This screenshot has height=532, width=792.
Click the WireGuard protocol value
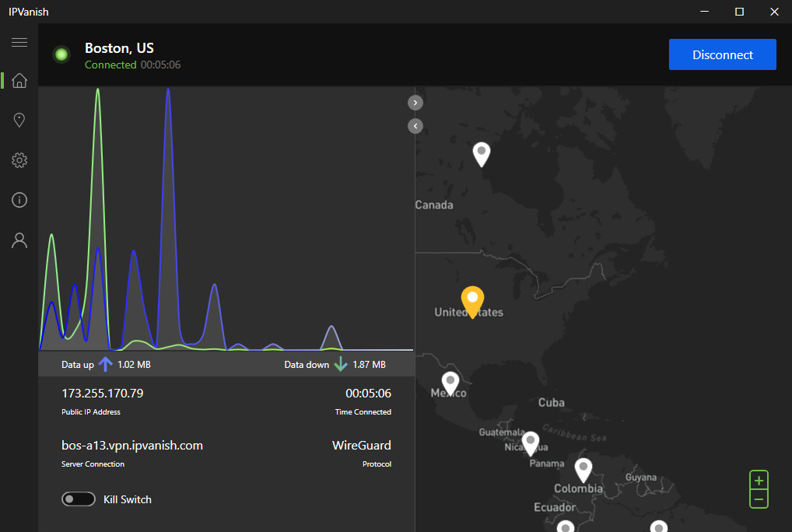click(362, 445)
